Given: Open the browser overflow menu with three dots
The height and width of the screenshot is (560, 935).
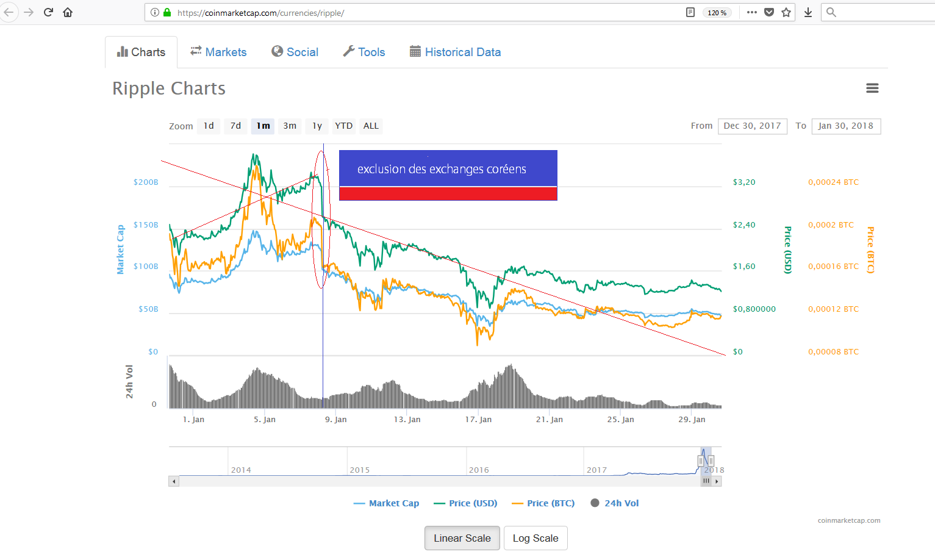Looking at the screenshot, I should coord(751,12).
